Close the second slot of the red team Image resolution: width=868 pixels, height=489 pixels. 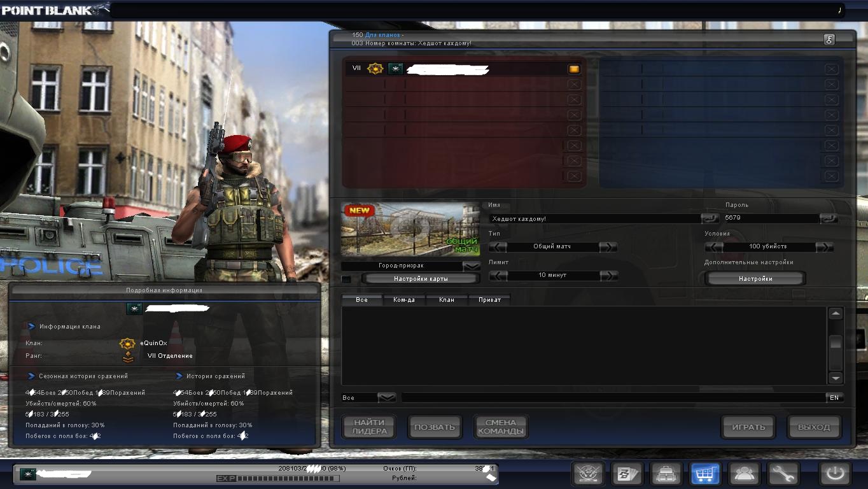coord(573,84)
